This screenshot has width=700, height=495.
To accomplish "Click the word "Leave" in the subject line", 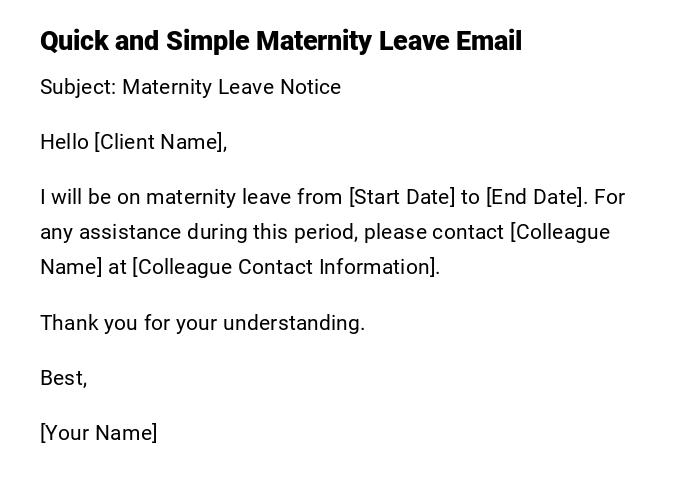I will pyautogui.click(x=246, y=87).
